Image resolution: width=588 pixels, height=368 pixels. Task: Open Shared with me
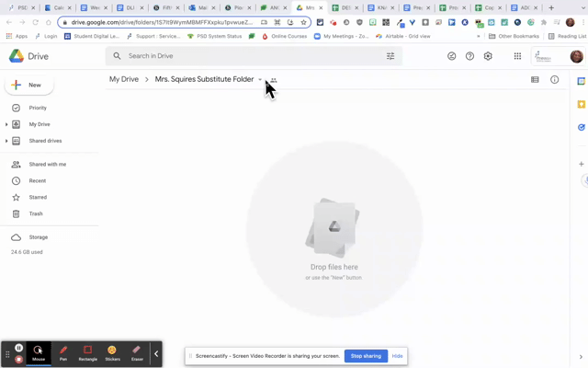coord(48,164)
